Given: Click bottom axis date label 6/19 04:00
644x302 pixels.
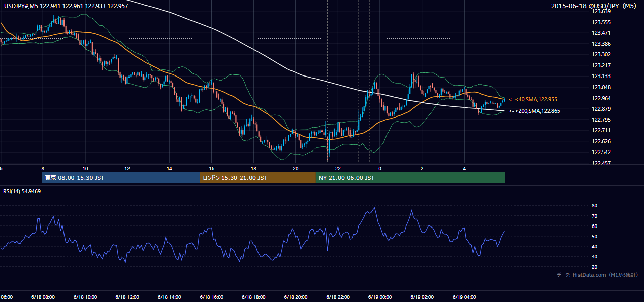Looking at the screenshot, I should [x=464, y=297].
